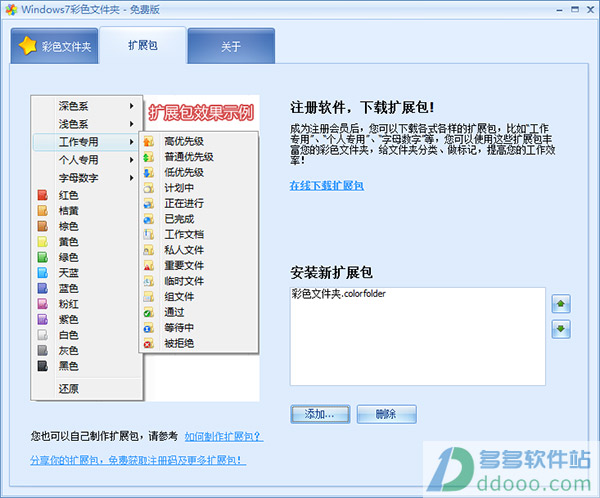Click the important file icon beside 重要文件
This screenshot has width=600, height=498.
[x=148, y=265]
